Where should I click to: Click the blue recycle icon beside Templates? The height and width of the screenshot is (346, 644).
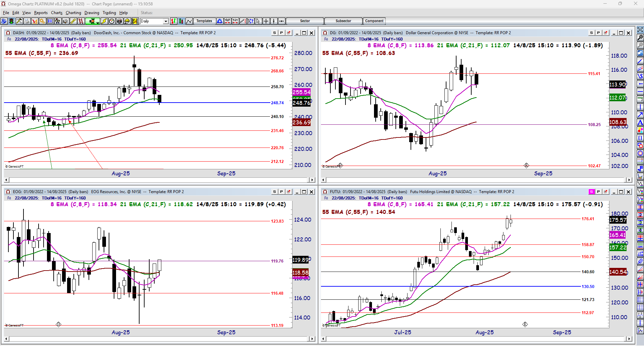(220, 21)
